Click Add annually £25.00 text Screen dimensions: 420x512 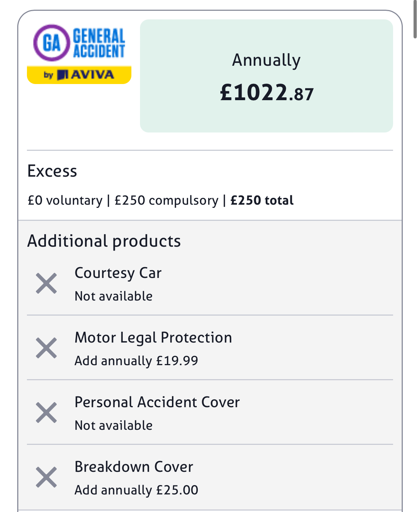click(136, 490)
